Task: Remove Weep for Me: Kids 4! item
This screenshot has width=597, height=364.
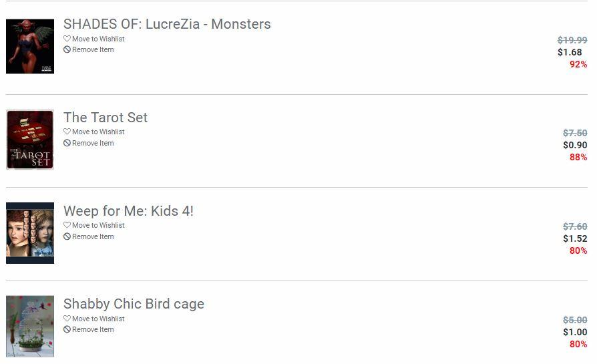Action: (x=93, y=236)
